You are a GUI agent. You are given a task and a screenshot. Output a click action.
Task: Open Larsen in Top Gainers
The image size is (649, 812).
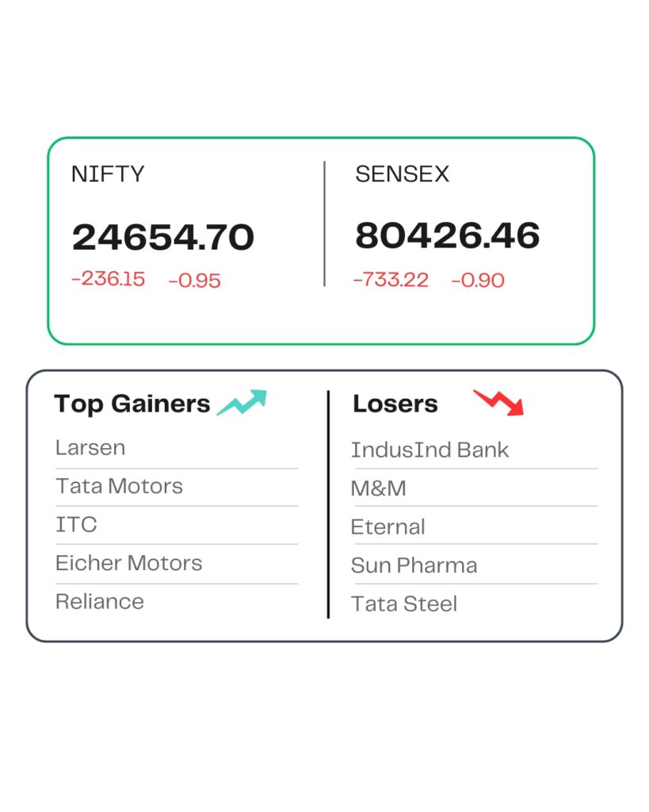click(x=90, y=447)
